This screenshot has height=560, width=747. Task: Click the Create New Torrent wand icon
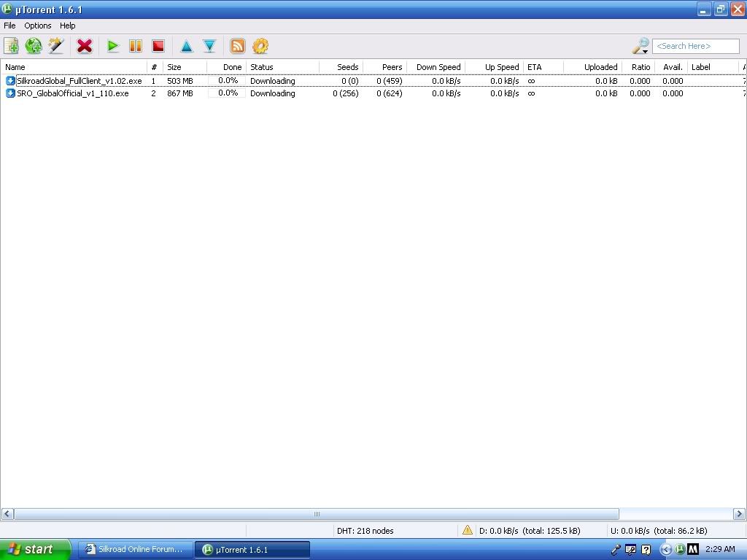pos(56,46)
